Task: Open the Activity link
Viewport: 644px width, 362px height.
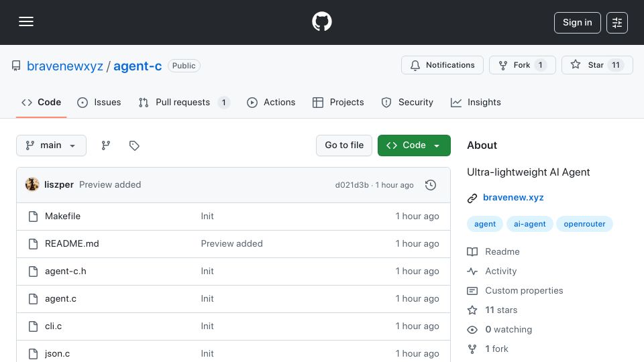Action: (x=501, y=271)
